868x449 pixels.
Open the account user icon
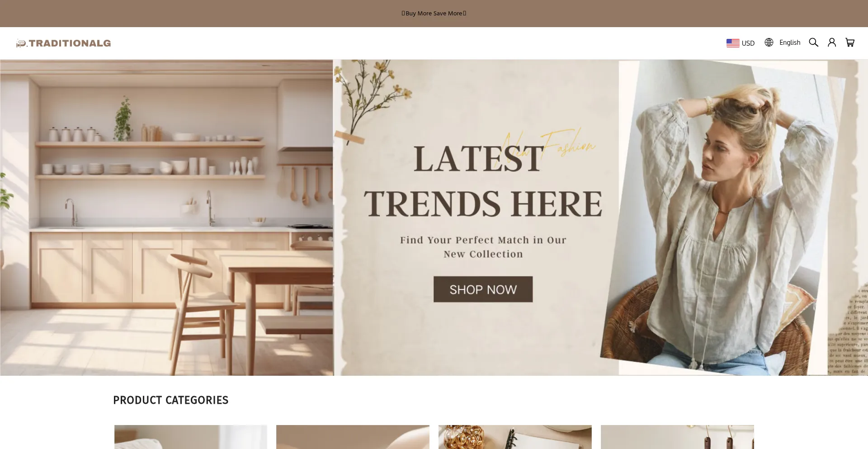pos(832,43)
